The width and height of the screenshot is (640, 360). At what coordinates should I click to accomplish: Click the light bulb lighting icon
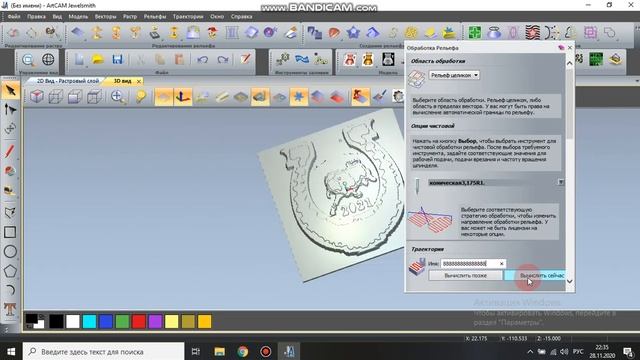coord(141,97)
